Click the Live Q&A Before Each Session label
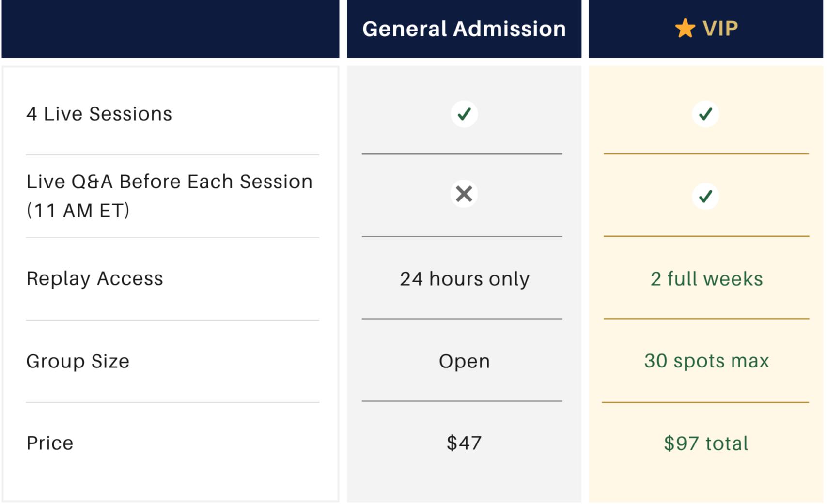The width and height of the screenshot is (827, 504). [x=169, y=182]
